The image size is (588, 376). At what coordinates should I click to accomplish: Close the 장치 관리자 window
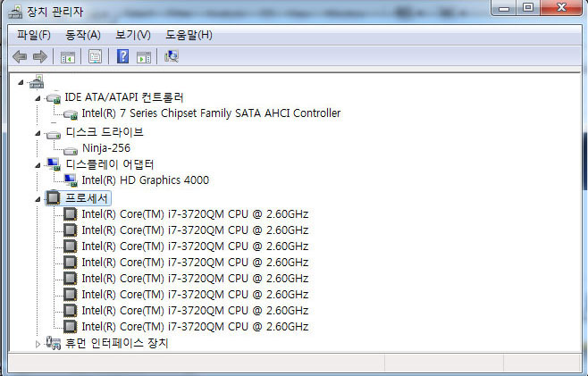(x=561, y=7)
